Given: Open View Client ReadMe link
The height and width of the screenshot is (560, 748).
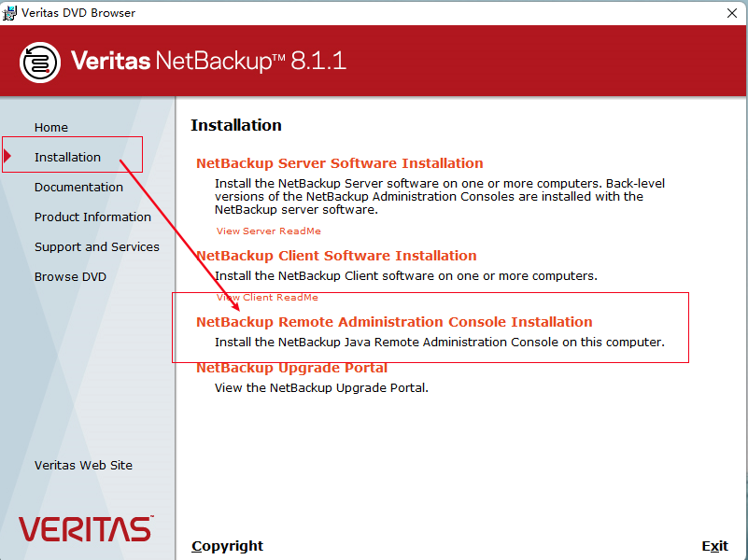Looking at the screenshot, I should (x=267, y=298).
